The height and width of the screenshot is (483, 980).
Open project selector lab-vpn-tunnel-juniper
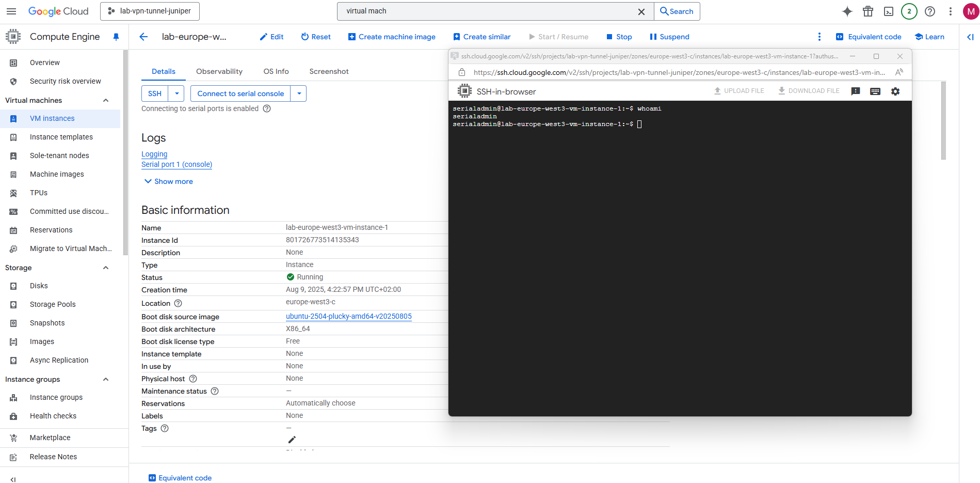tap(150, 11)
